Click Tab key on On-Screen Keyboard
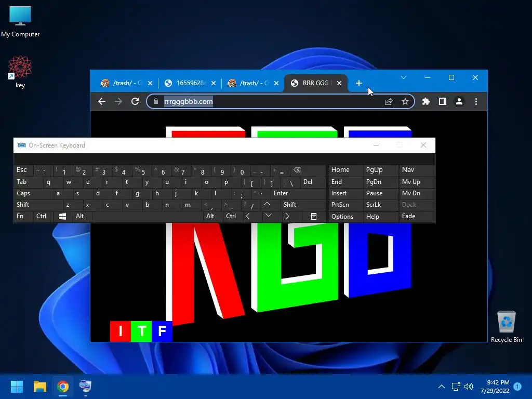Viewport: 532px width, 399px height. 29,182
